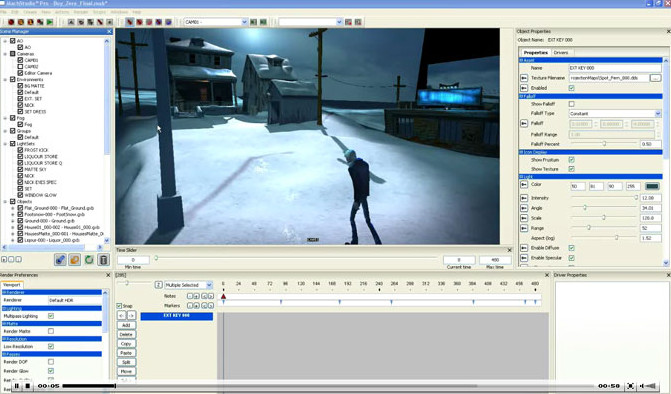Toggle the Snap checkbox

pos(119,306)
